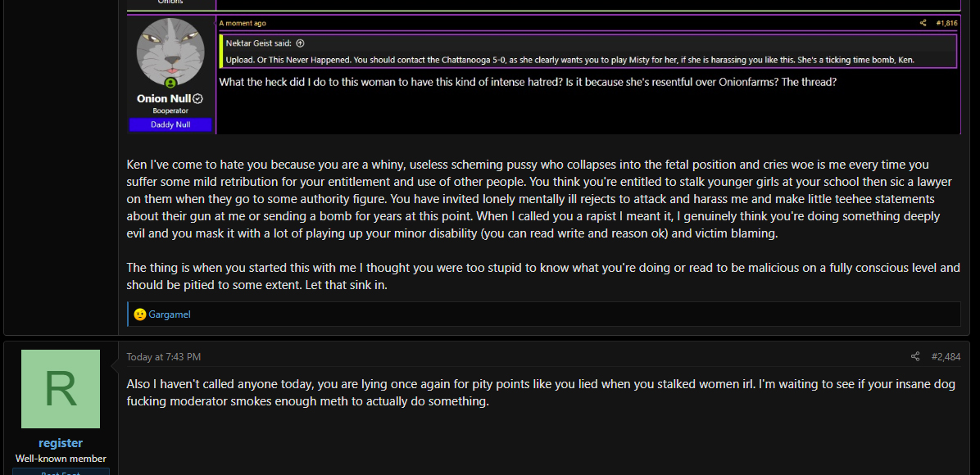
Task: Click the green online indicator on cat avatar
Action: pos(170,84)
